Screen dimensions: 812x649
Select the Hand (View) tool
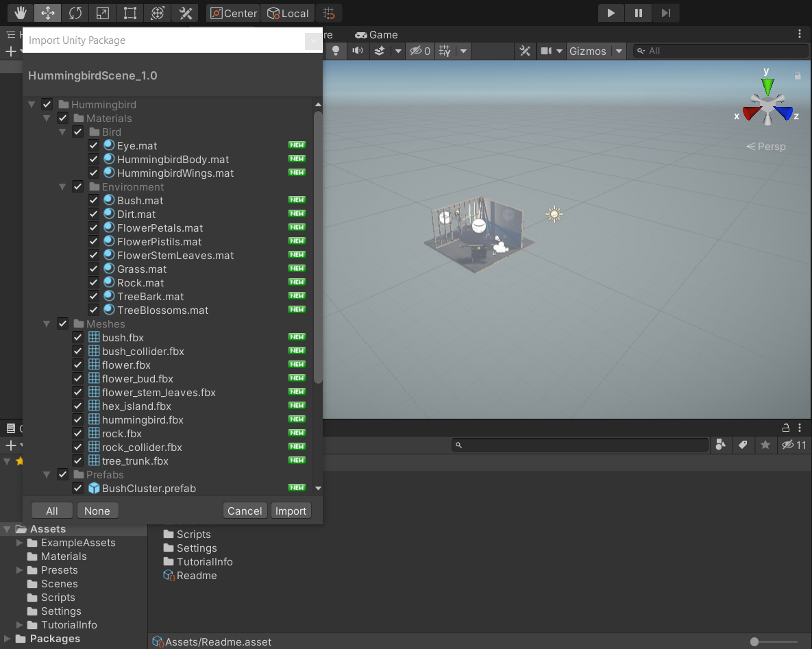pos(21,13)
